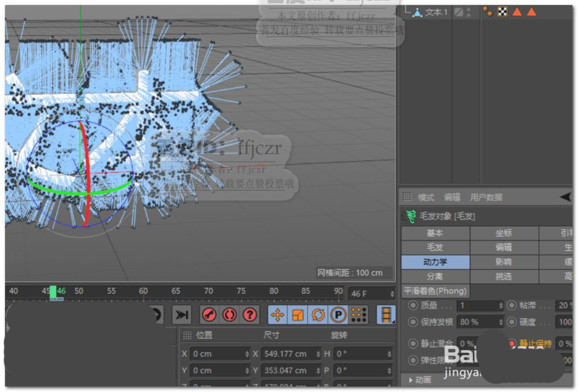The width and height of the screenshot is (578, 392).
Task: Toggle Parameter keyframing (P) icon
Action: pos(338,315)
